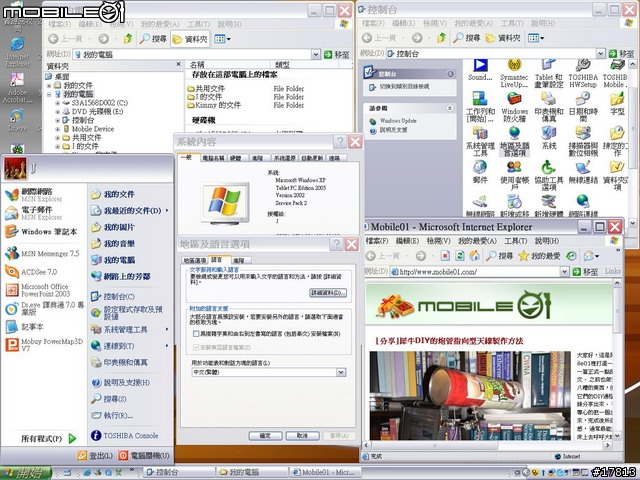The height and width of the screenshot is (480, 640).
Task: Open Sound icon in Control Panel window
Action: pyautogui.click(x=480, y=70)
